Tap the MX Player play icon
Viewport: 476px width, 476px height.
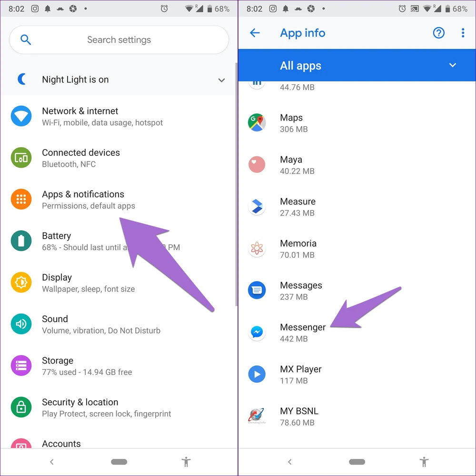tap(257, 374)
